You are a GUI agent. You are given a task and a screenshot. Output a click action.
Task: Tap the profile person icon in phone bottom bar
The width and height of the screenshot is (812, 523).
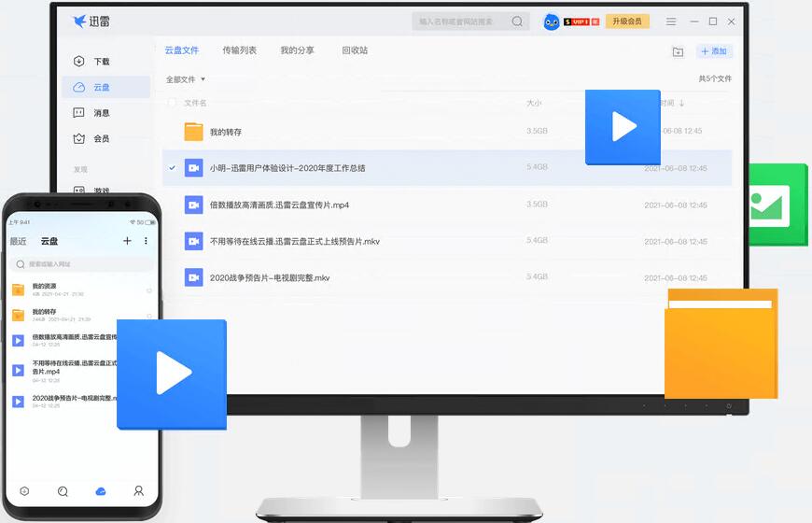coord(139,490)
